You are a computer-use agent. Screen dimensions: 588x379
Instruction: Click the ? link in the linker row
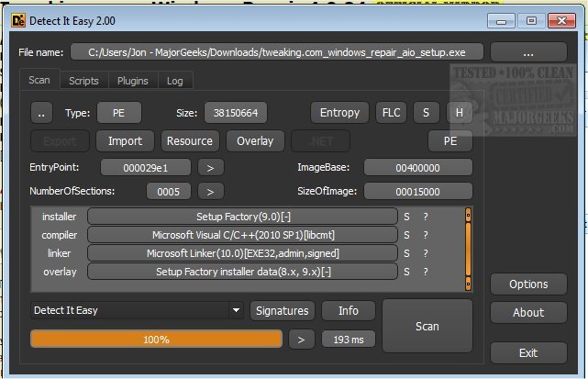click(426, 253)
